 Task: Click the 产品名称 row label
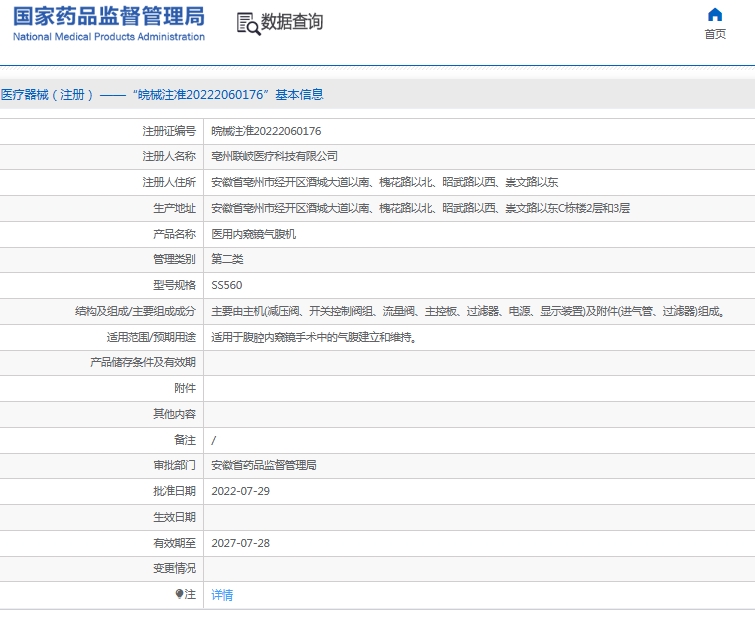tap(174, 234)
